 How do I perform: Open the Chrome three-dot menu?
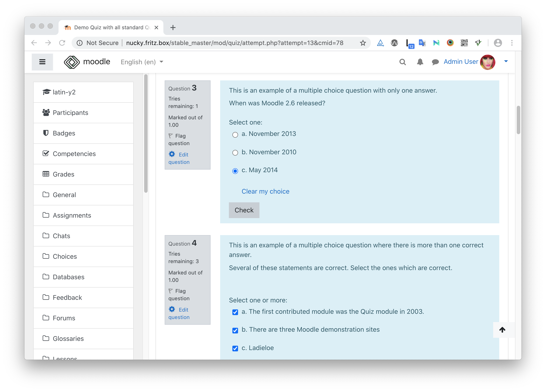click(512, 43)
